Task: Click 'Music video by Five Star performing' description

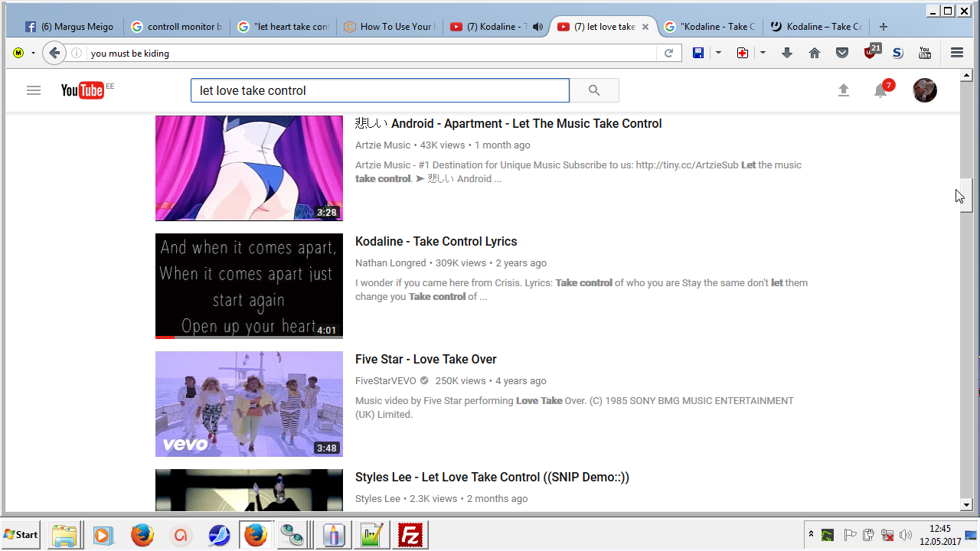Action: tap(574, 408)
